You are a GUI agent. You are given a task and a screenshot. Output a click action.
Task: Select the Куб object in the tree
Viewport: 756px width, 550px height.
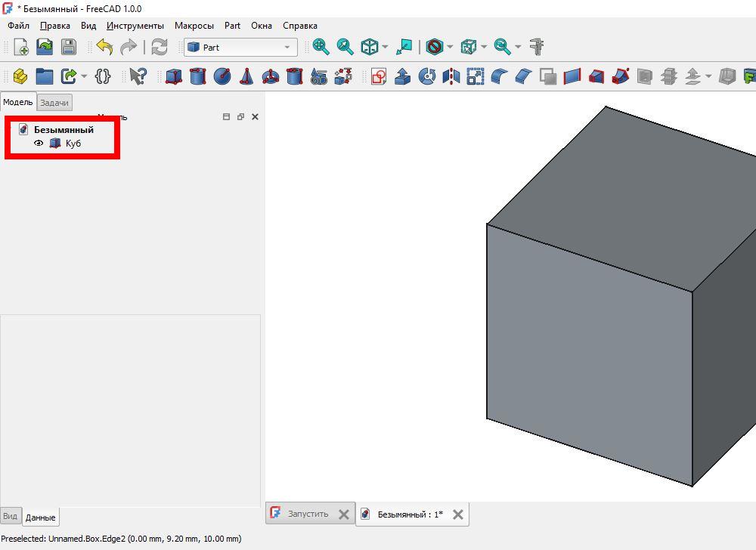pos(73,143)
